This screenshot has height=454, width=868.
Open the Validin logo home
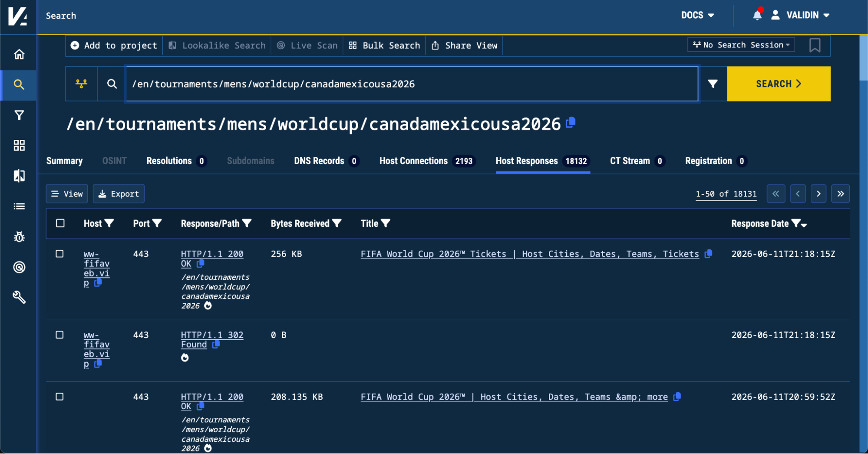tap(18, 17)
